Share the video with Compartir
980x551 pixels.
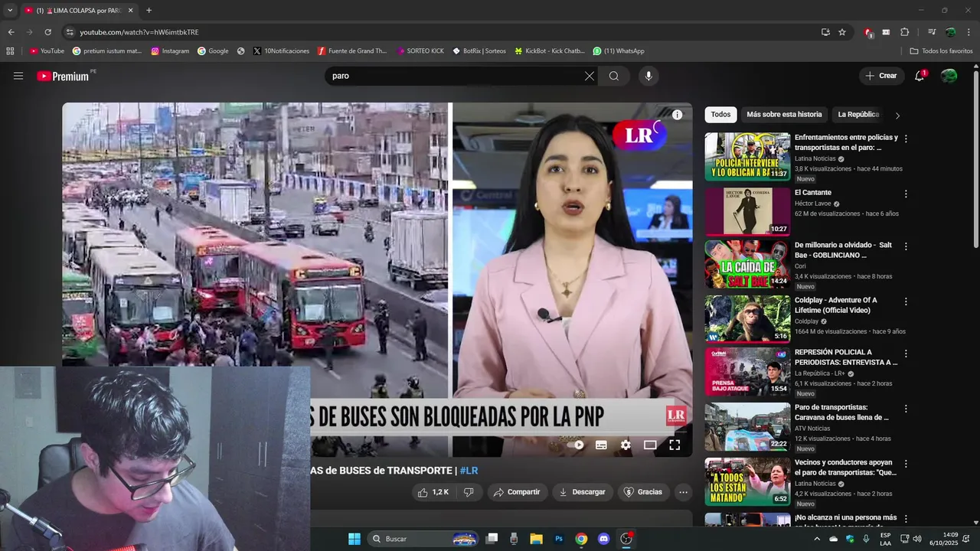coord(517,492)
